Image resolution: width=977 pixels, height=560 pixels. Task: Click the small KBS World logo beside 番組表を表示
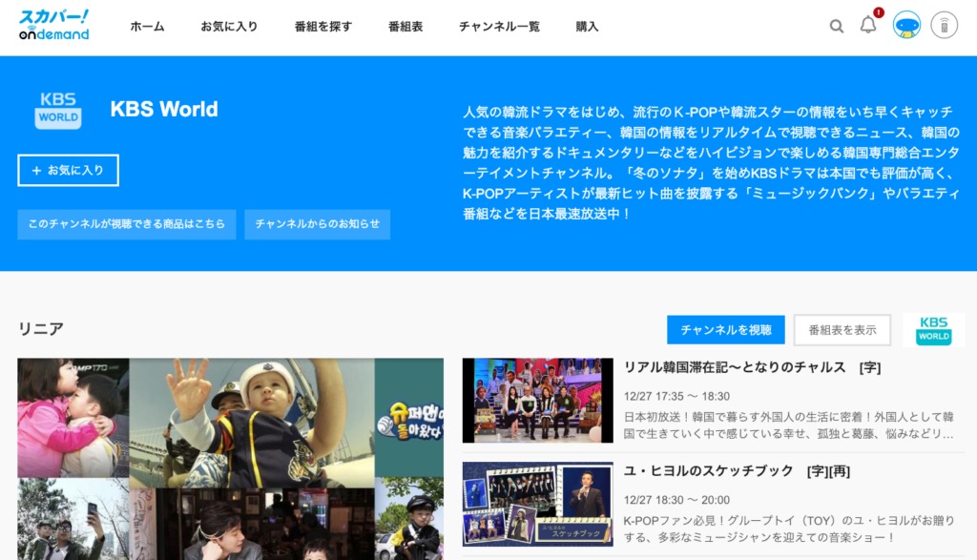(933, 330)
